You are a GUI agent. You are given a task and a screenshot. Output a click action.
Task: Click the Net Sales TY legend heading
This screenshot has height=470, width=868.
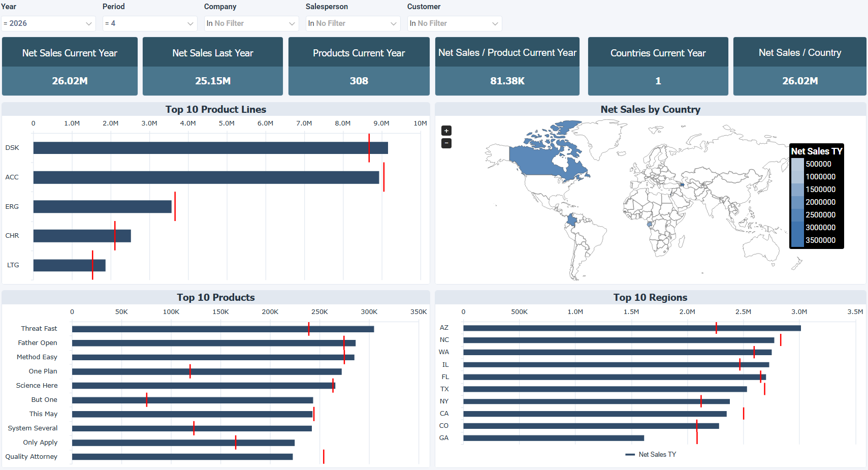[x=817, y=151]
